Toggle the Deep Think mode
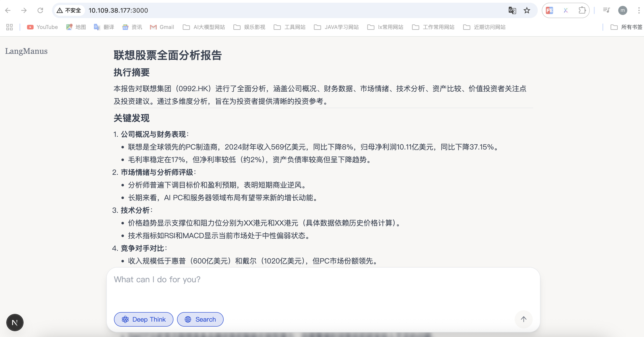Viewport: 644px width, 337px height. [144, 319]
